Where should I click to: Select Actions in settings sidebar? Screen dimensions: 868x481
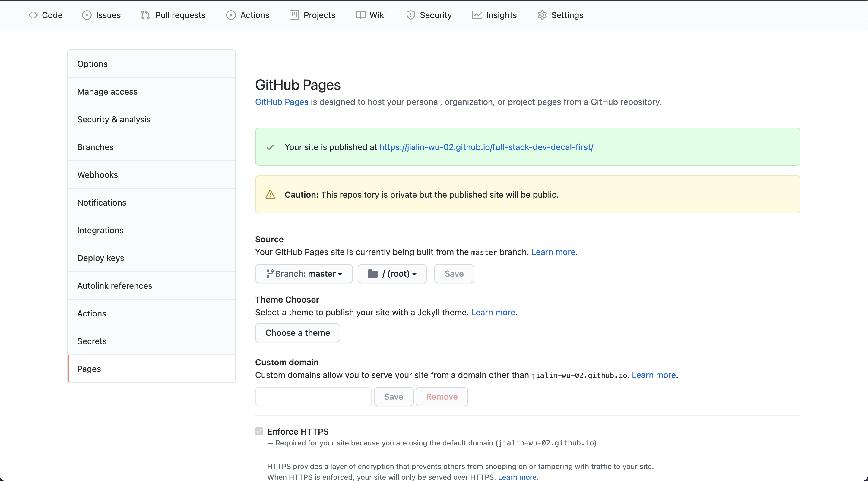pos(151,313)
